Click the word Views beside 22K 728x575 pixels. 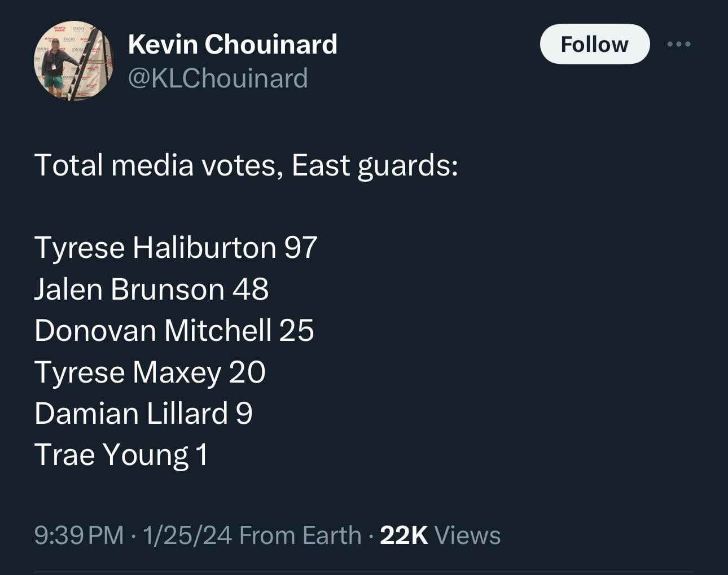[x=467, y=535]
